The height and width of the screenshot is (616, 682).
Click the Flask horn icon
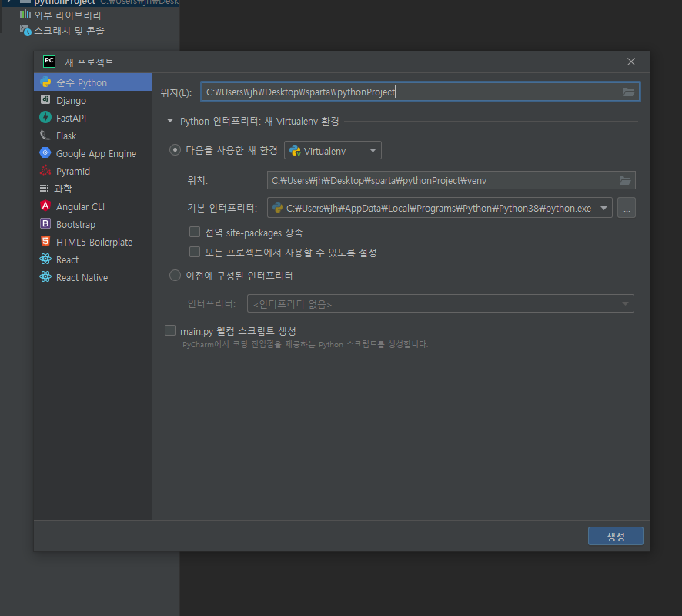coord(45,136)
